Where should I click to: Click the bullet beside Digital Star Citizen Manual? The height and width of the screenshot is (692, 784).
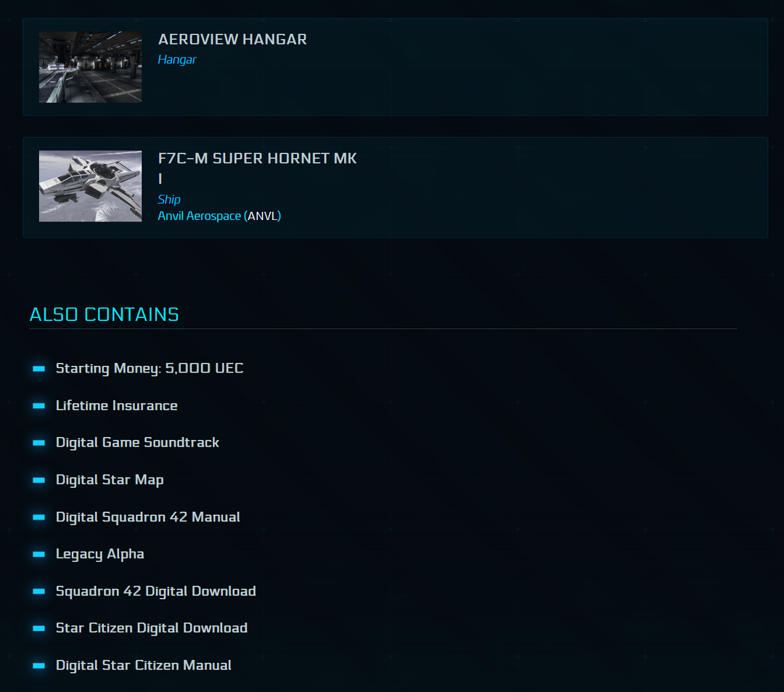38,666
